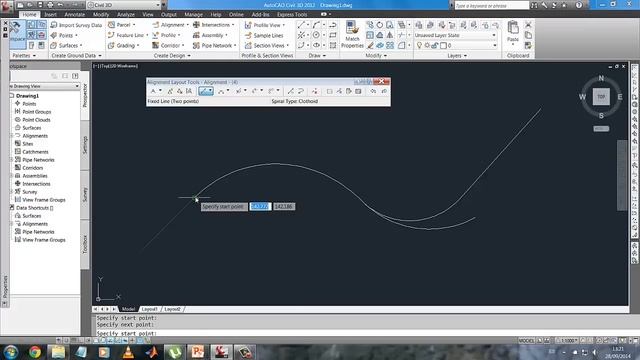Select Point Clouds in Prospector tree

36,120
